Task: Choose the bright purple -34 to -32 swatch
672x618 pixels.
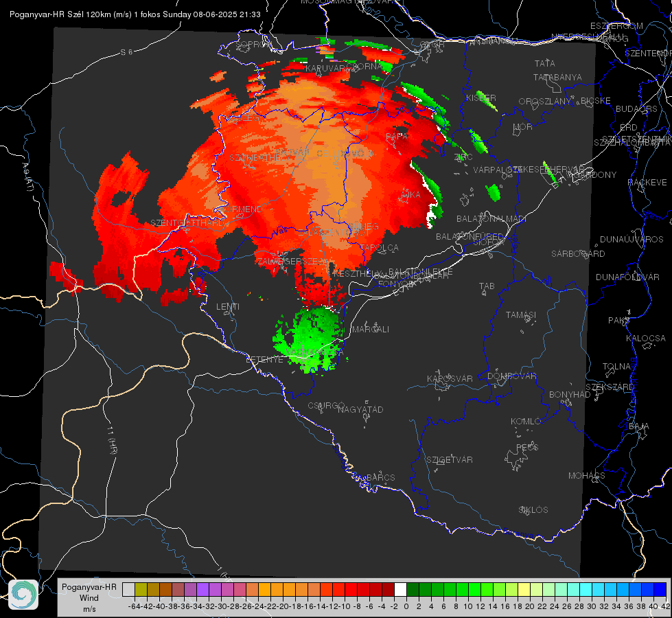Action: pos(202,589)
